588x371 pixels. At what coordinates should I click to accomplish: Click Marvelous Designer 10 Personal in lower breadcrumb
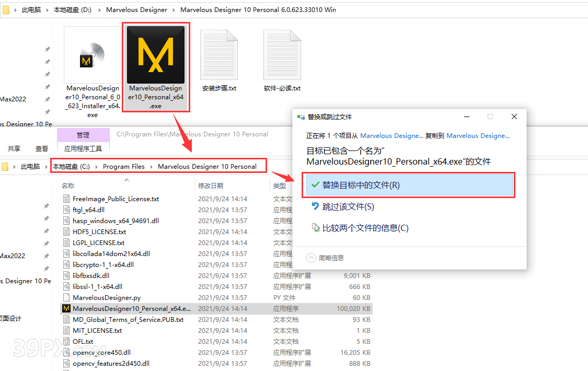pyautogui.click(x=207, y=166)
